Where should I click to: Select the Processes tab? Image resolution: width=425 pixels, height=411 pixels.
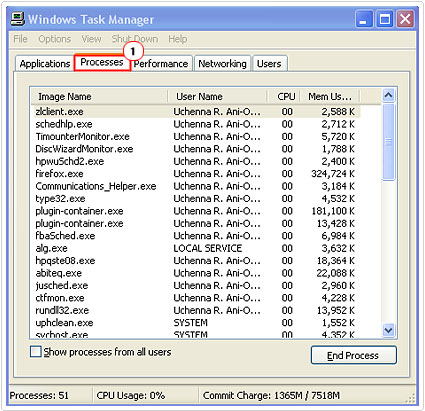click(x=102, y=62)
